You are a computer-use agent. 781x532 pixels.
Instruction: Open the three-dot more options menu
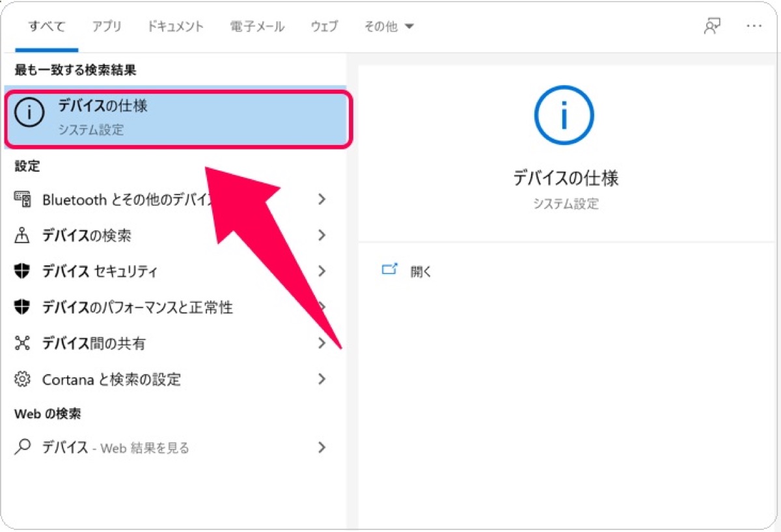click(754, 26)
